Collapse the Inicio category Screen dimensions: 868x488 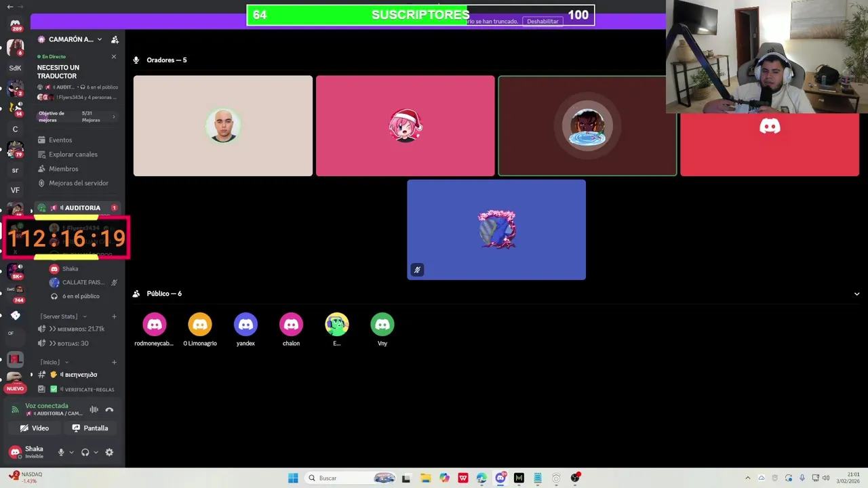pos(54,363)
